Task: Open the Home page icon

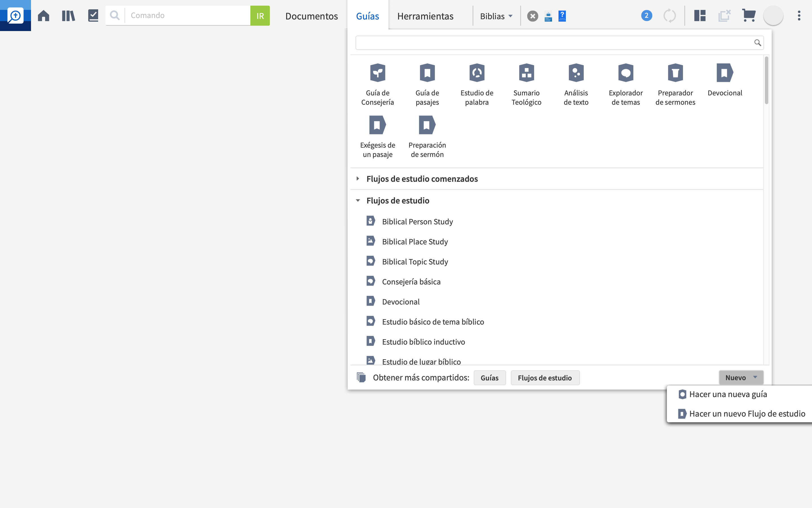Action: pos(44,16)
